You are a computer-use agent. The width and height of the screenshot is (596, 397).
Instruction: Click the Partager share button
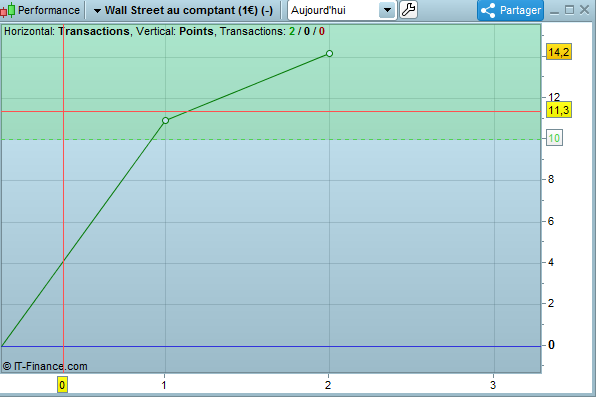pos(510,10)
